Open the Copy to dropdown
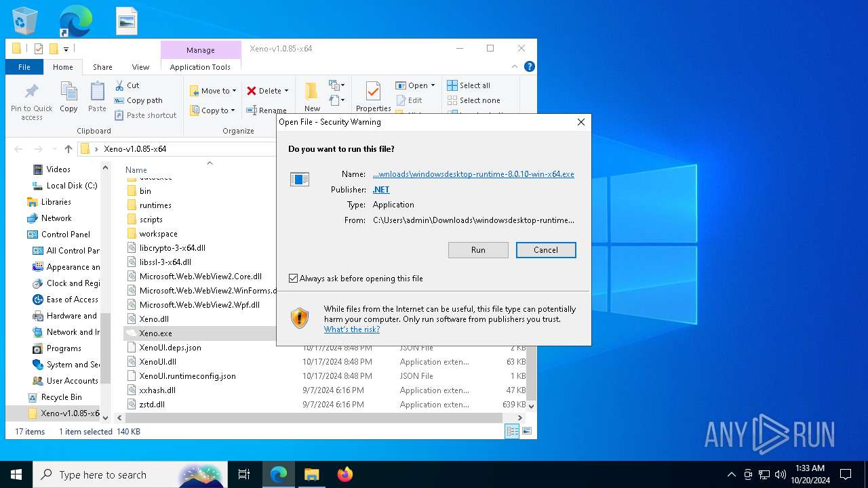The height and width of the screenshot is (488, 868). point(212,110)
